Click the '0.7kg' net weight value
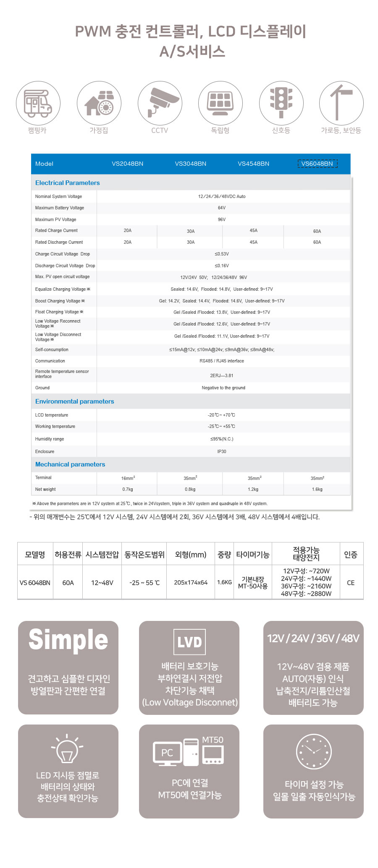This screenshot has width=378, height=868. point(128,489)
